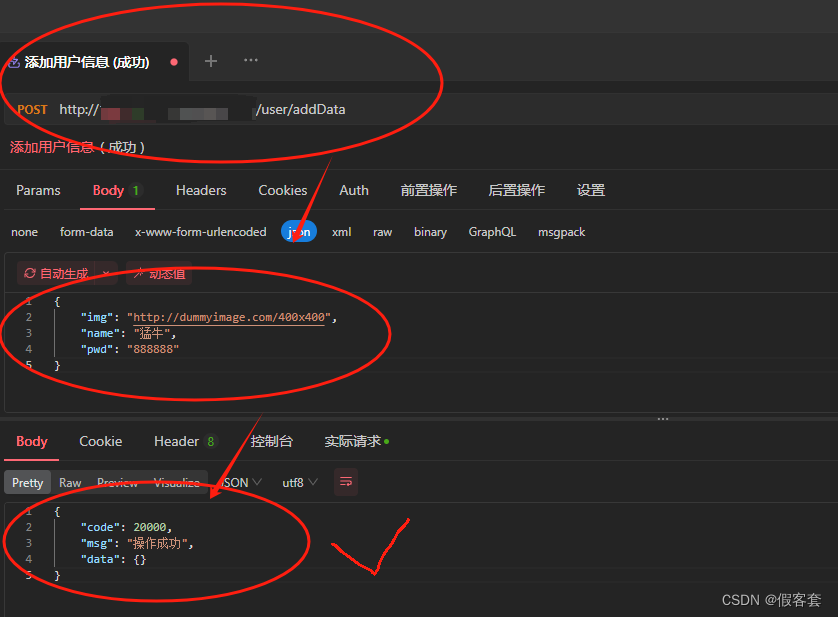Select the raw body type
The image size is (838, 617).
[381, 231]
